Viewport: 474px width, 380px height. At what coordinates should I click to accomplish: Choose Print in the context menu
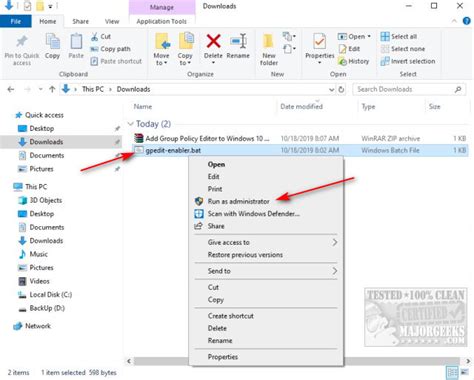tap(215, 189)
